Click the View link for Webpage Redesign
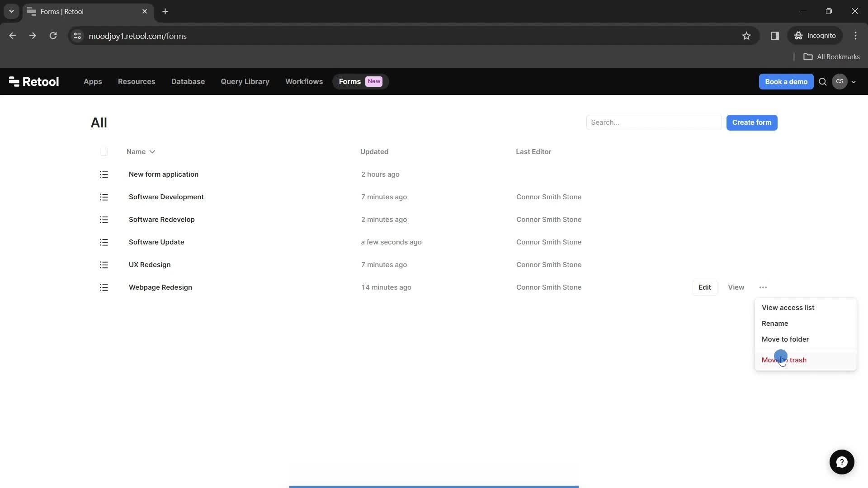Screen dimensions: 868x488 (736, 286)
